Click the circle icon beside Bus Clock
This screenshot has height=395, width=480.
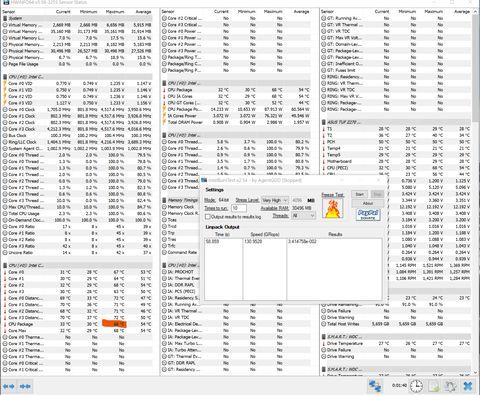point(5,135)
